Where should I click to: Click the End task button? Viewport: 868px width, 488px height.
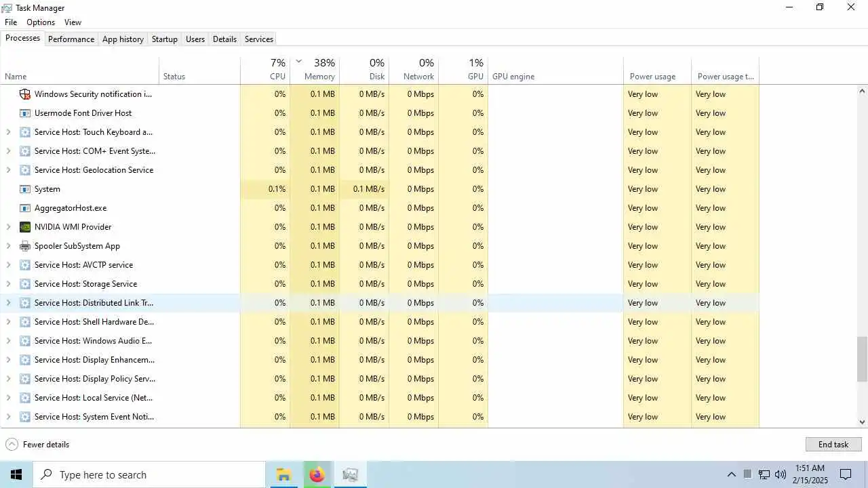point(833,445)
